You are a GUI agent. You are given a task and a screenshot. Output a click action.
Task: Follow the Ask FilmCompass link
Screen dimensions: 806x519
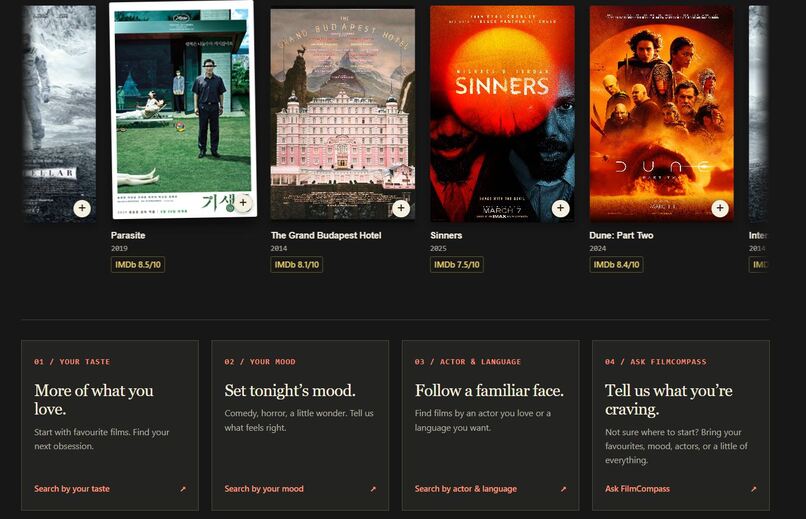tap(637, 489)
